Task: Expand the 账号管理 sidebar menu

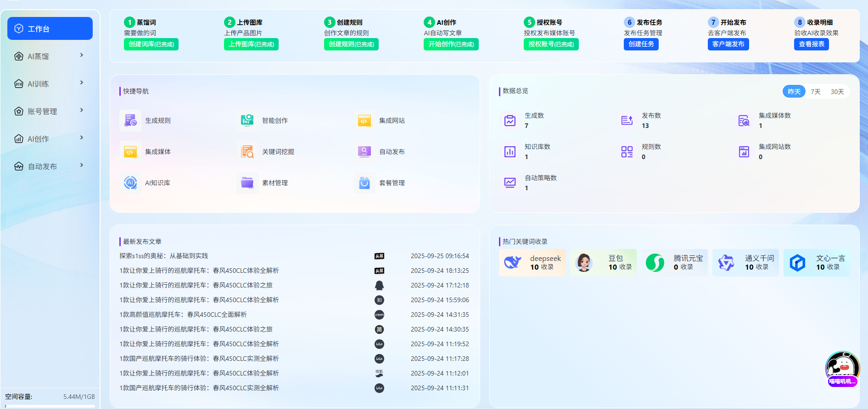Action: (x=82, y=111)
